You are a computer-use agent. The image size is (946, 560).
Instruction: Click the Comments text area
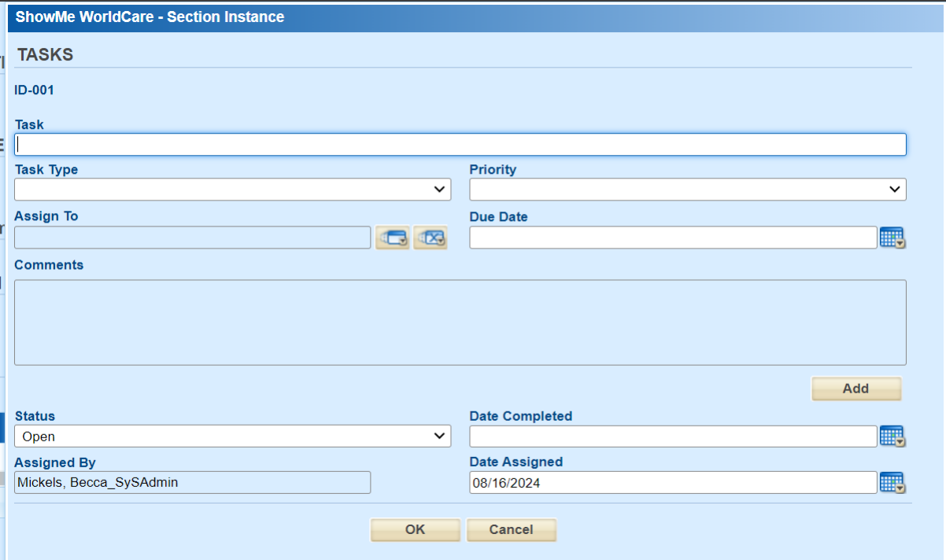[460, 322]
